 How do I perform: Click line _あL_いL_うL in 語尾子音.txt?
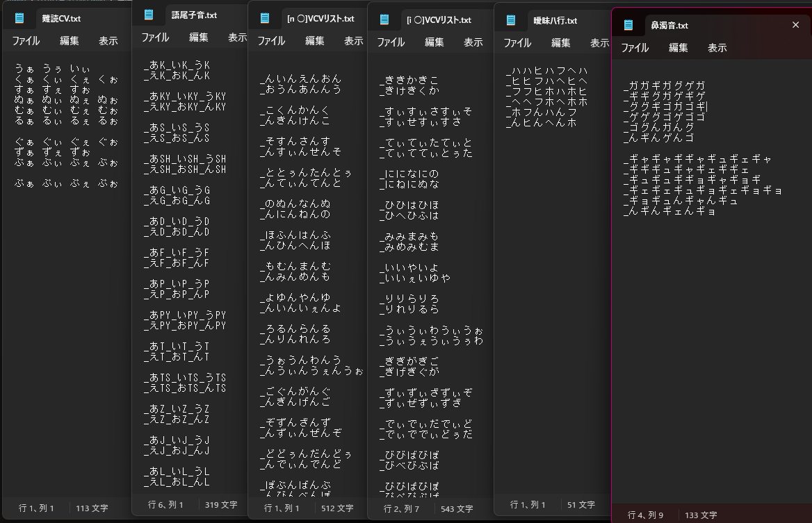[177, 472]
